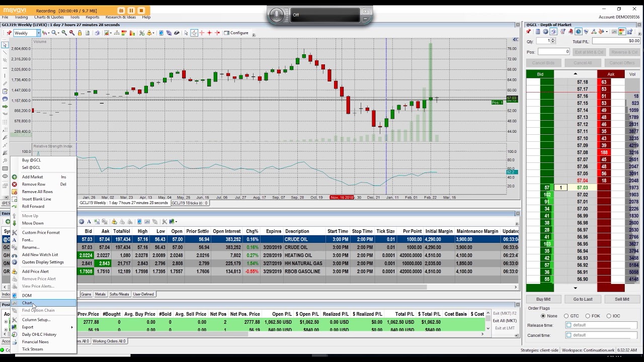644x362 pixels.
Task: Select DOM in the context menu
Action: pyautogui.click(x=44, y=296)
